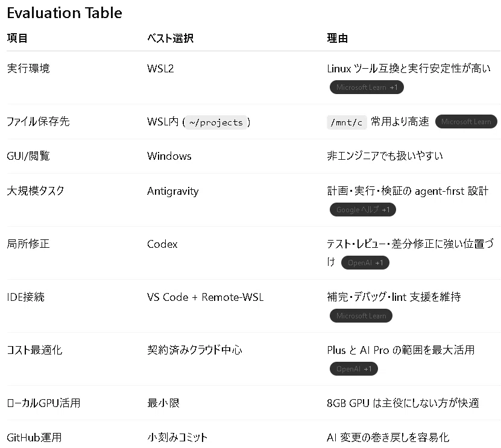The height and width of the screenshot is (448, 501).
Task: Click the Microsoft Learn +1 citation under 実行環境
Action: tap(367, 87)
